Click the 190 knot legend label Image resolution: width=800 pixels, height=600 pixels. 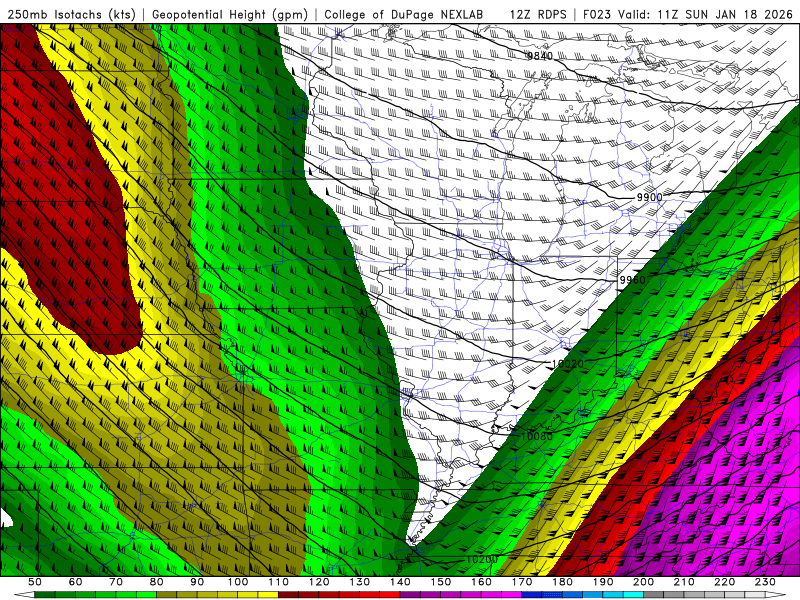coord(603,582)
